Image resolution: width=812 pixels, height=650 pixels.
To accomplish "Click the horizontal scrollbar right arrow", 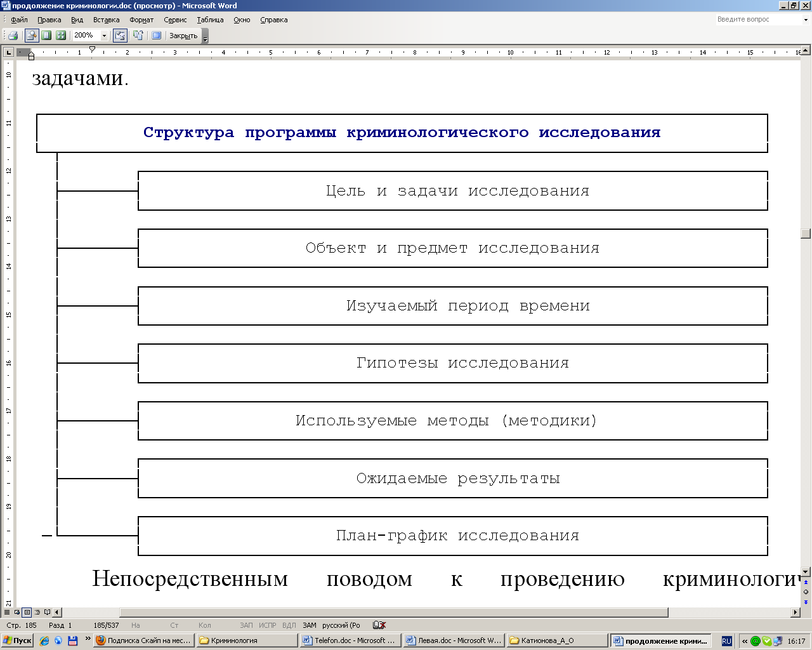I will click(796, 613).
